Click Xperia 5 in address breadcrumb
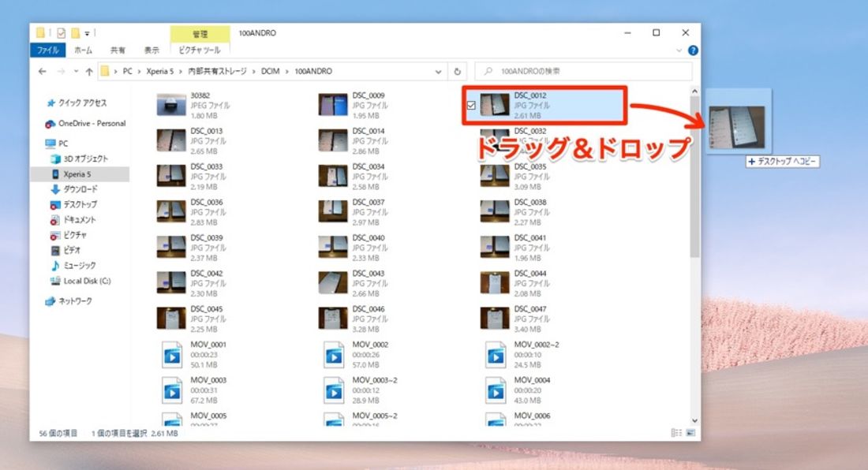The width and height of the screenshot is (868, 470). point(159,71)
